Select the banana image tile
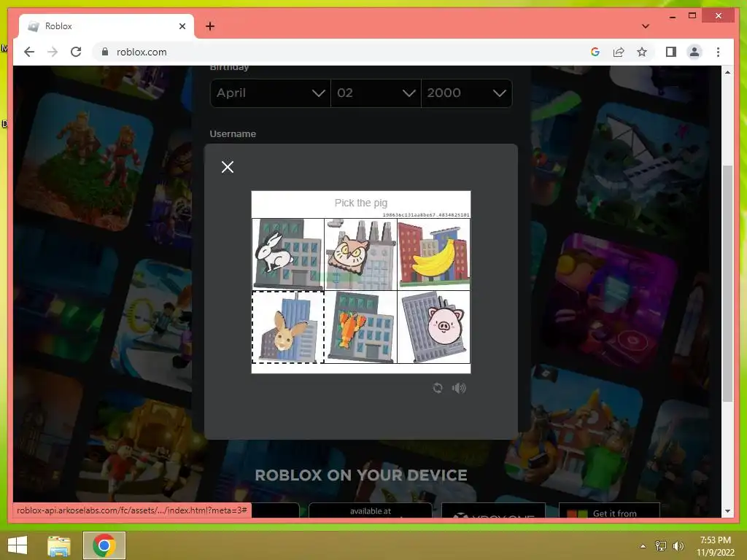The width and height of the screenshot is (747, 560). pos(433,254)
